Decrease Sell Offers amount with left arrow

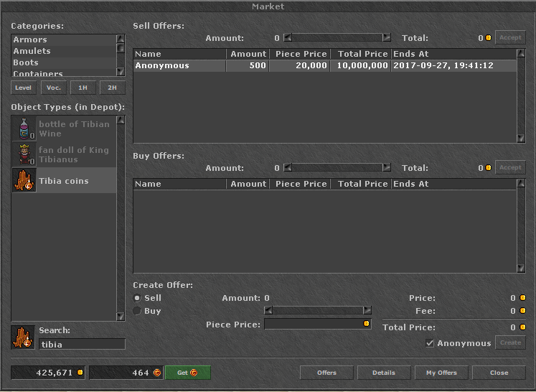[x=288, y=37]
